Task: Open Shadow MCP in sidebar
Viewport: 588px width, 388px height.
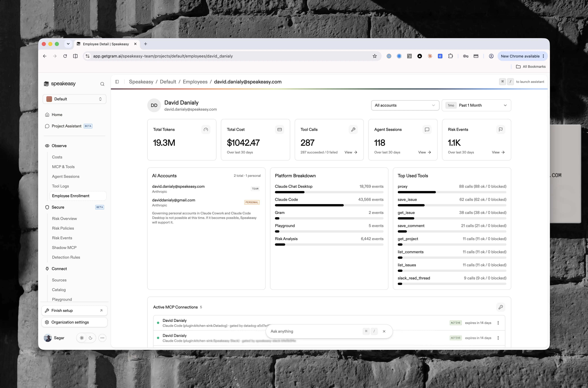Action: coord(64,248)
